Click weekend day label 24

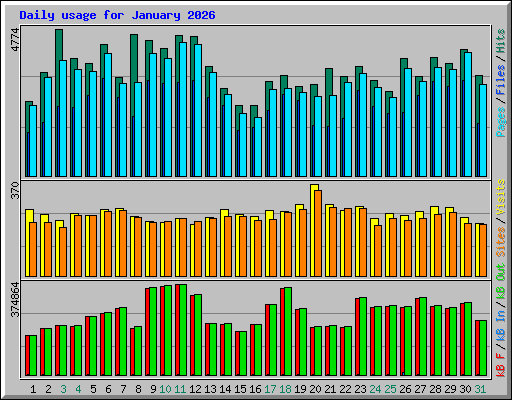375,389
